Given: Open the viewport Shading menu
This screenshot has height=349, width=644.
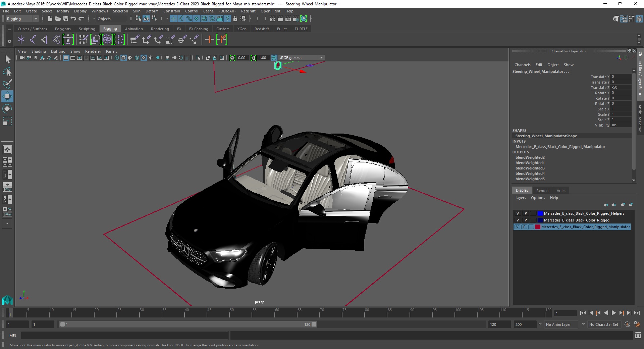Looking at the screenshot, I should click(39, 51).
